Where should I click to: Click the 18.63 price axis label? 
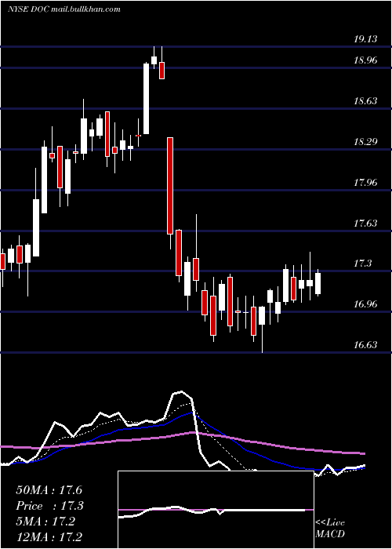[366, 101]
